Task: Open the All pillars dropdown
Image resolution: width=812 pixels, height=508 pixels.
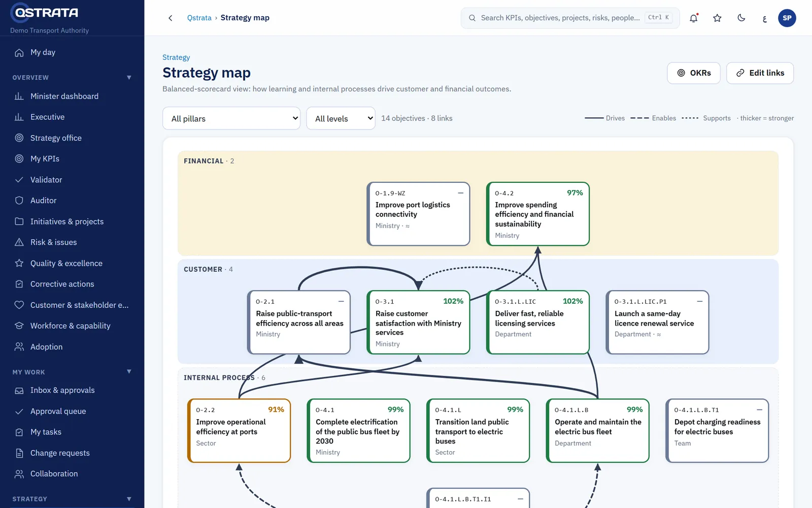Action: [231, 118]
